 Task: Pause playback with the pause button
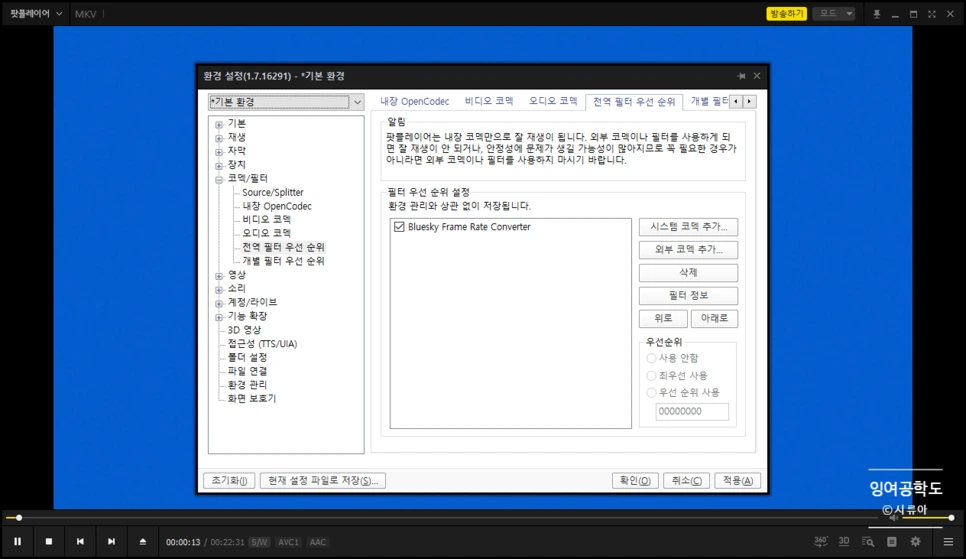[17, 541]
